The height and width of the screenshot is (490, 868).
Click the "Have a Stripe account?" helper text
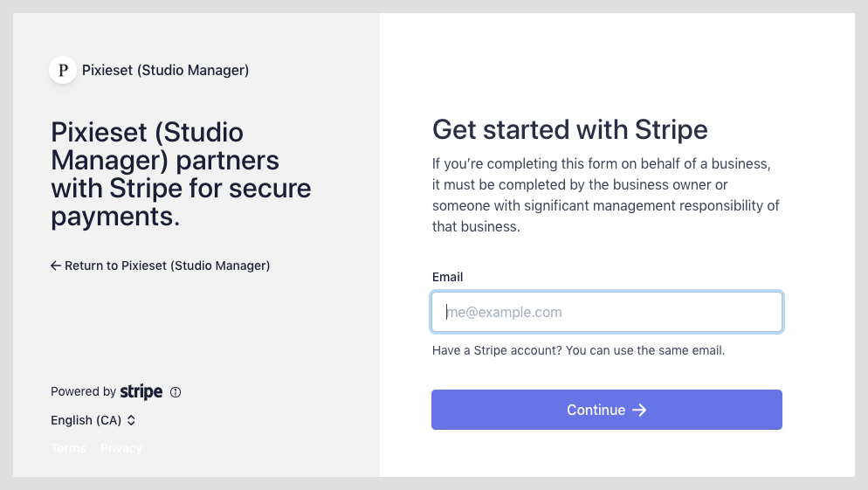578,350
